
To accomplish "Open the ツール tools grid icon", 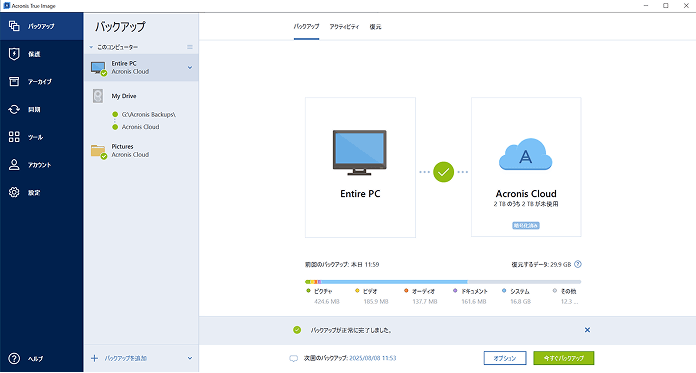I will (x=14, y=137).
